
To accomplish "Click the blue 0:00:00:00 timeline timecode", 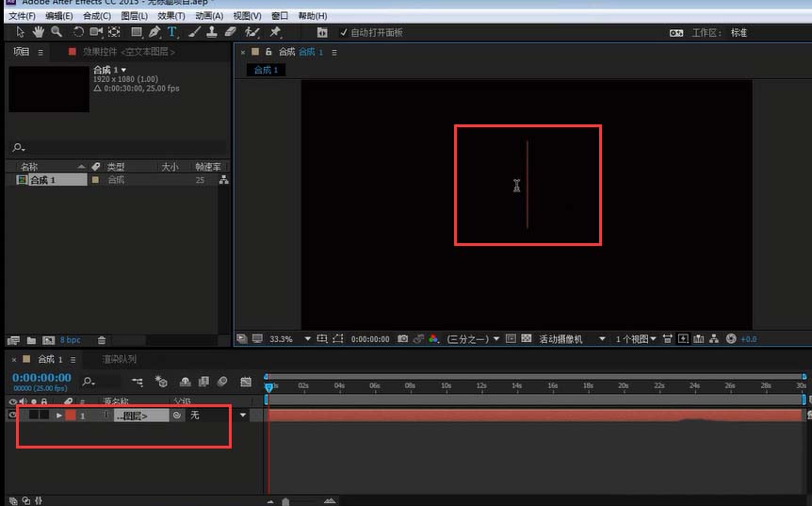I will 41,377.
